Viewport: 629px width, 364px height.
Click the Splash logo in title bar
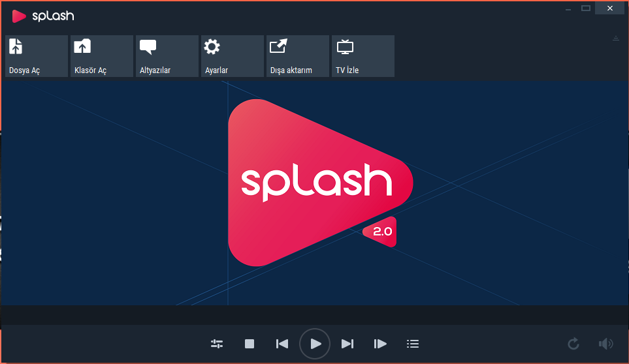43,16
